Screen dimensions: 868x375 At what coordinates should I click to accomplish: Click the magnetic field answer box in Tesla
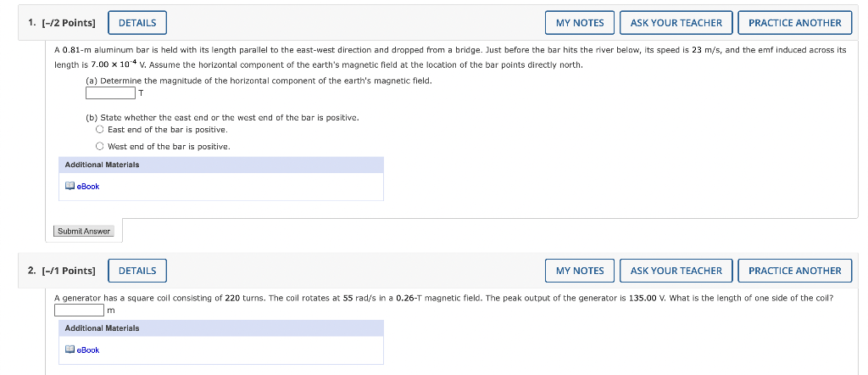(x=110, y=93)
